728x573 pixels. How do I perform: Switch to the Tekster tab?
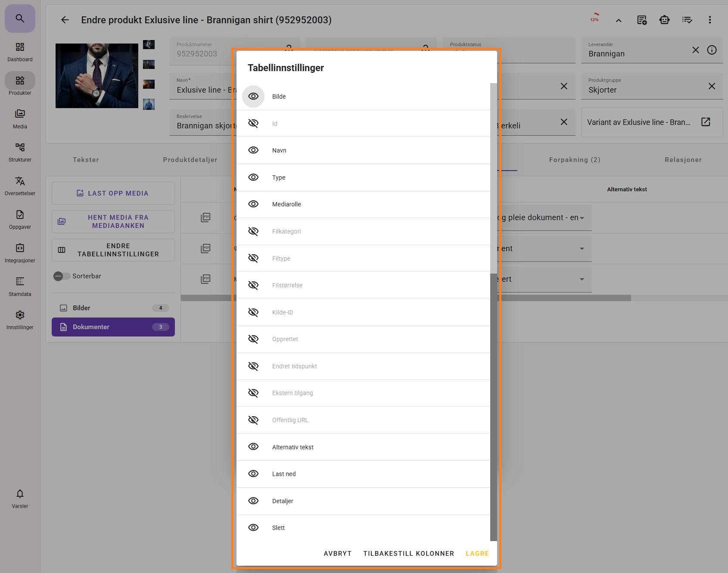pos(86,160)
